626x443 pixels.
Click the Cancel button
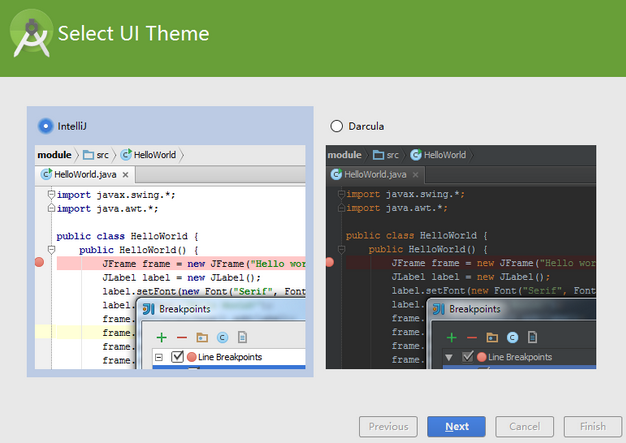[524, 427]
